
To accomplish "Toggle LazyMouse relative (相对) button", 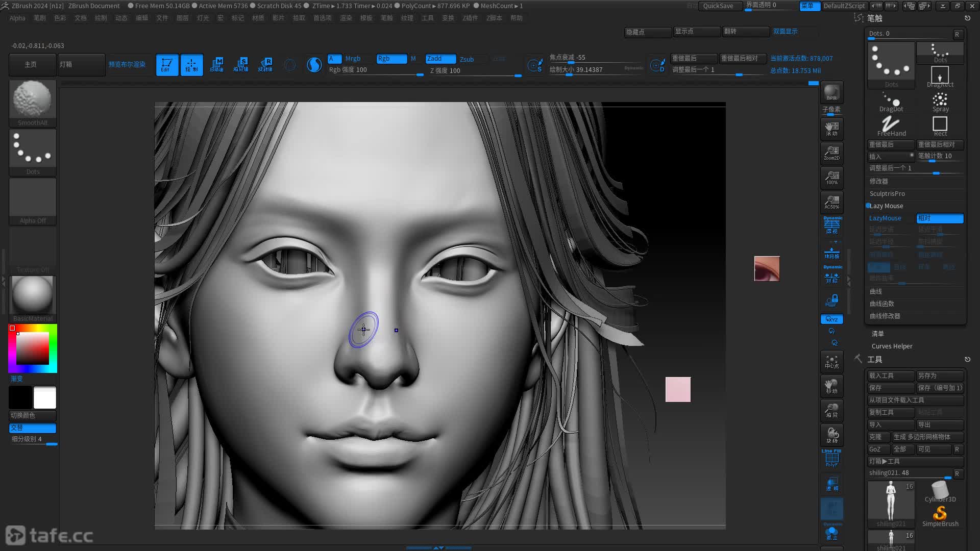I will click(x=940, y=218).
